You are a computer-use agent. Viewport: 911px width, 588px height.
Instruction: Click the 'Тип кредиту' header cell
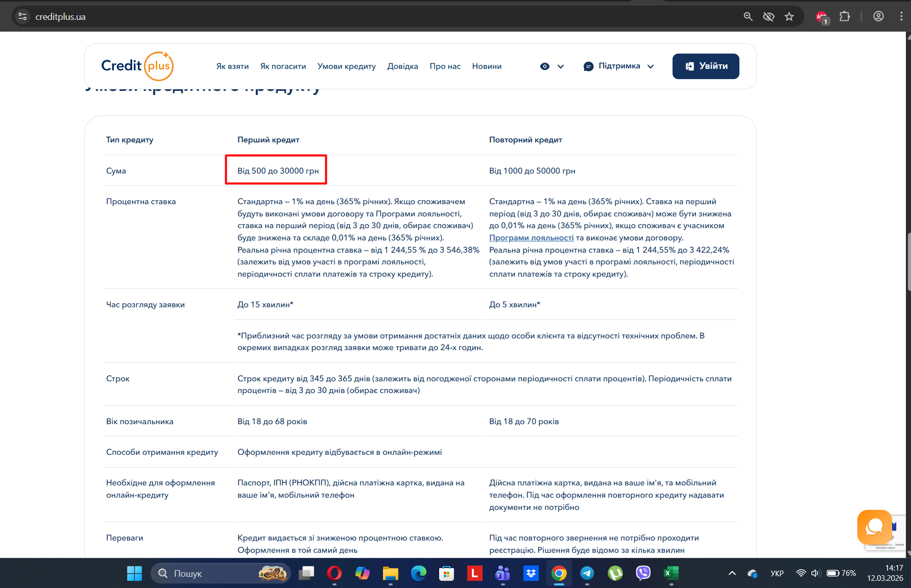(130, 140)
